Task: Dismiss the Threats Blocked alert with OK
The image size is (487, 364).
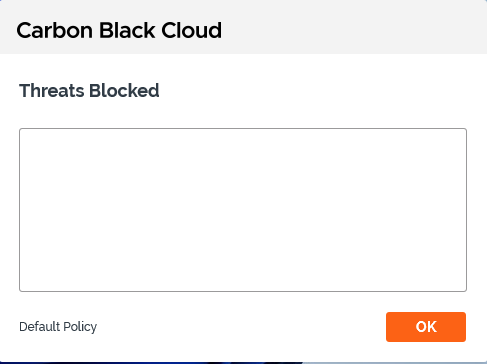Action: pyautogui.click(x=426, y=327)
